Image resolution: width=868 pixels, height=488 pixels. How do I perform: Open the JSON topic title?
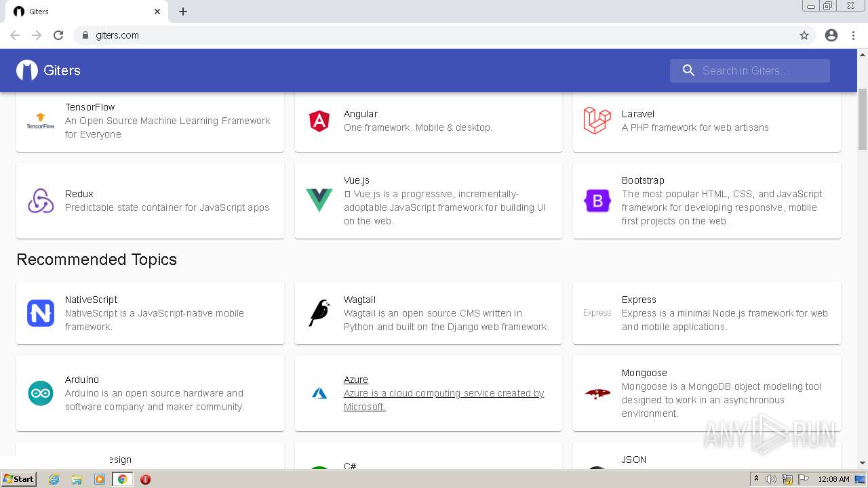pos(634,460)
